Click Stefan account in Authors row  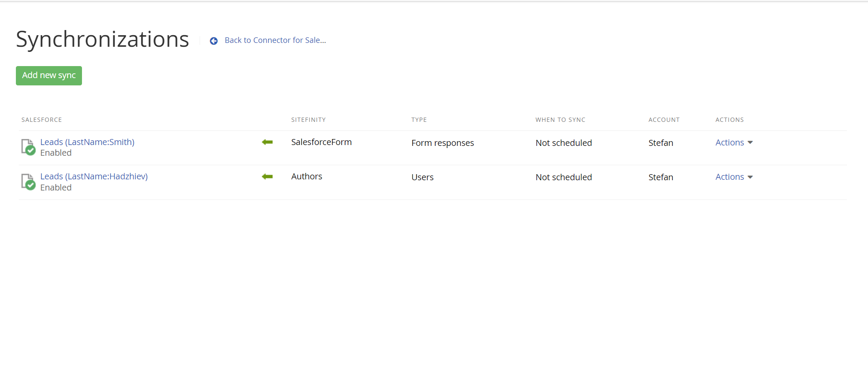661,177
